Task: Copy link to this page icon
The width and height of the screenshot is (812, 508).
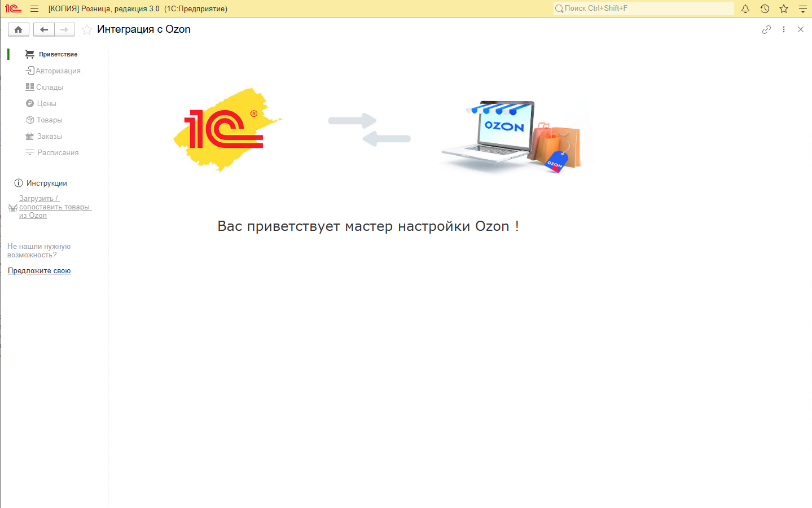Action: click(766, 29)
